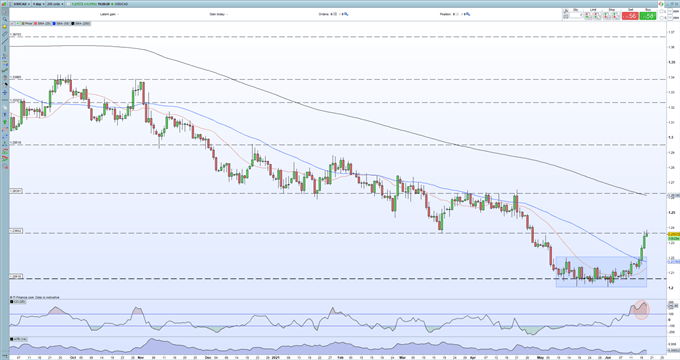Select the magnifier zoom tool in sidebar
The height and width of the screenshot is (360, 680).
(5, 19)
